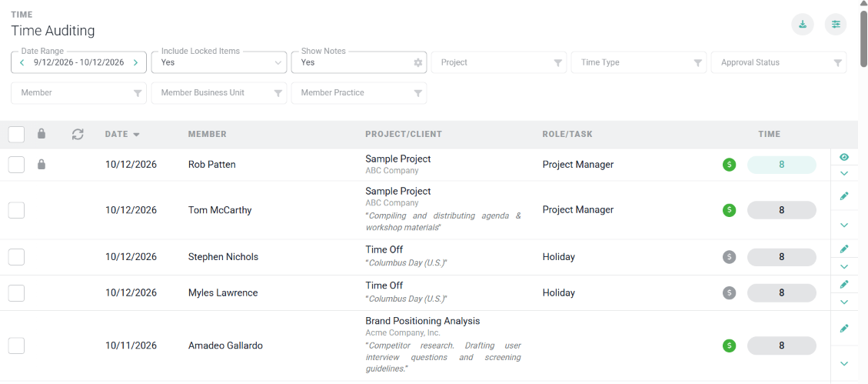Check the Amadeo Gallardo row checkbox
Screen dimensions: 868x384
click(17, 346)
